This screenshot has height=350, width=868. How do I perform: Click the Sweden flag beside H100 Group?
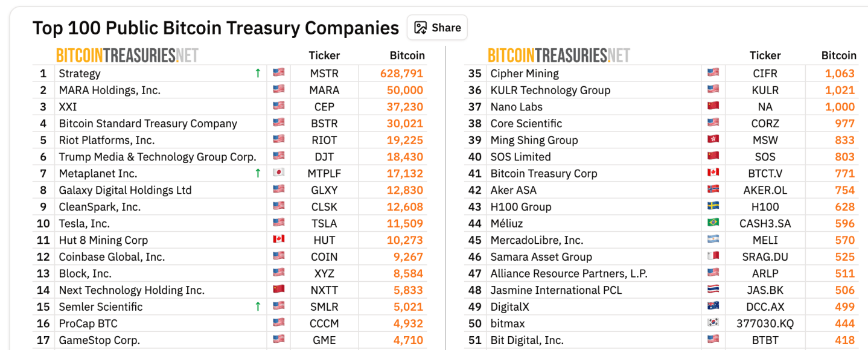[713, 206]
